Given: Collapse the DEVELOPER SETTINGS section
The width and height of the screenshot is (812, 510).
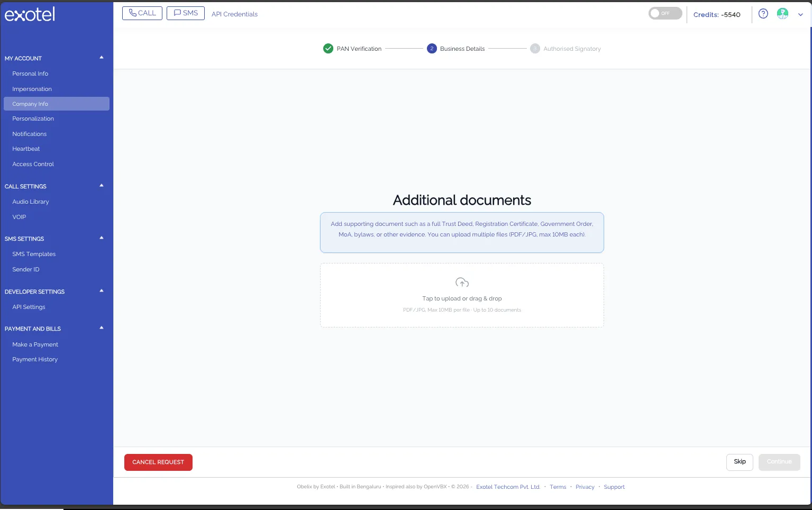Looking at the screenshot, I should [102, 291].
